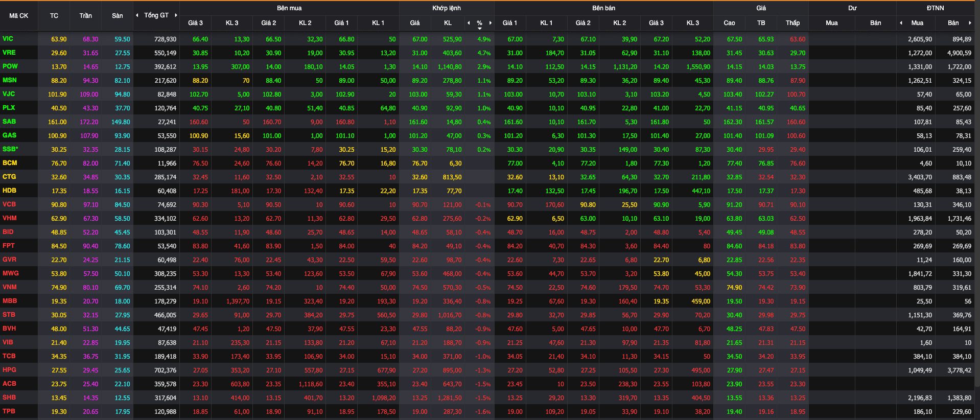Sort by the Sàn column header
This screenshot has height=420, width=980.
pyautogui.click(x=118, y=16)
